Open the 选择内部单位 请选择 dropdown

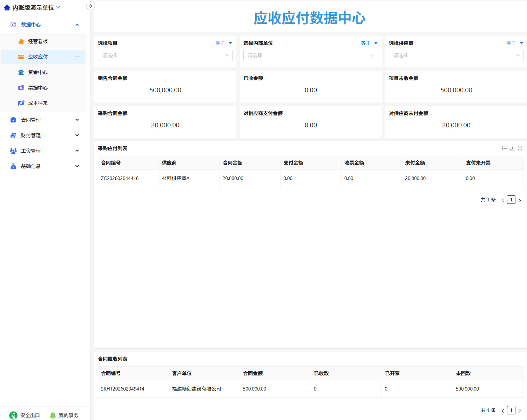[x=311, y=55]
